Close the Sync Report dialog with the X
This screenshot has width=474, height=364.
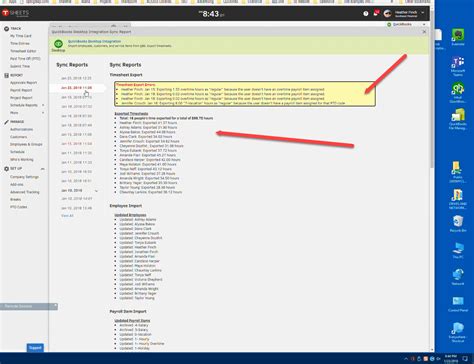424,32
